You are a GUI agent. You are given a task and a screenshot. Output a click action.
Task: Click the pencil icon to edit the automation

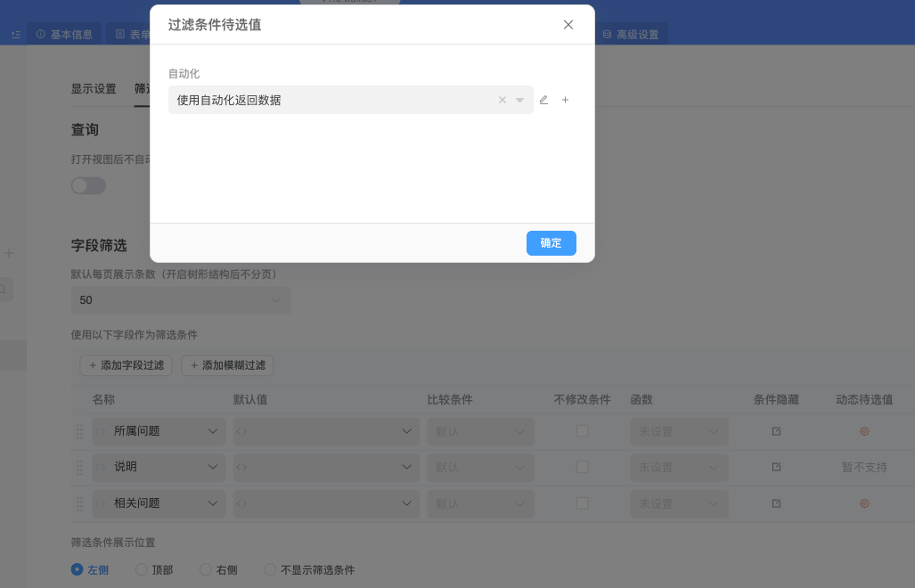click(543, 100)
